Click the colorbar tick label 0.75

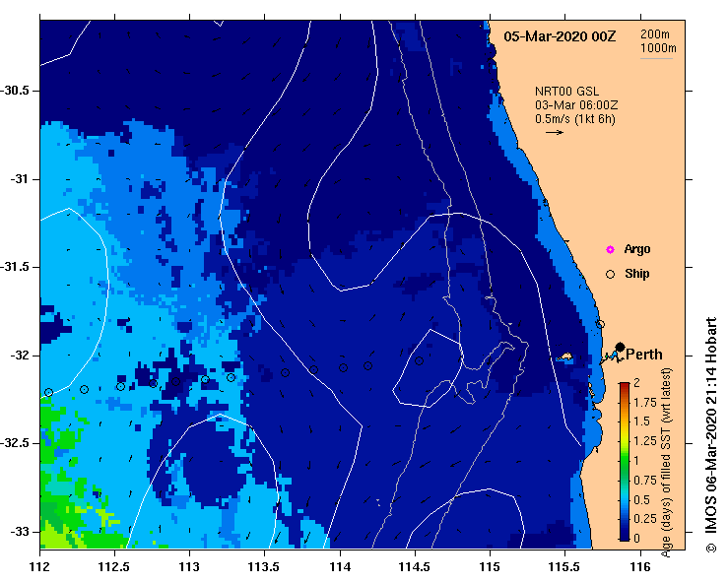645,480
